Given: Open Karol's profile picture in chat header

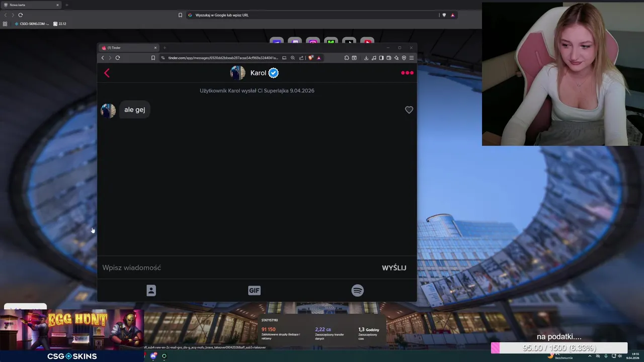Looking at the screenshot, I should pyautogui.click(x=237, y=73).
